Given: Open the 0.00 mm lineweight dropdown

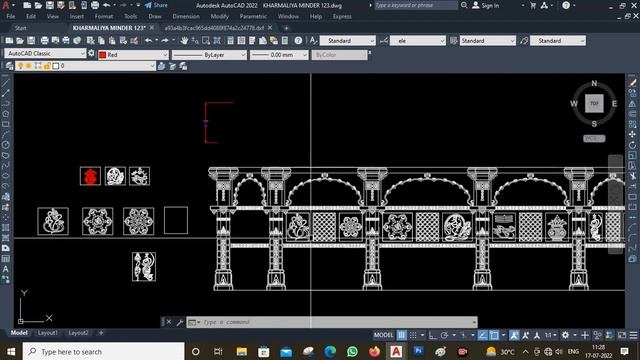Looking at the screenshot, I should click(x=279, y=54).
